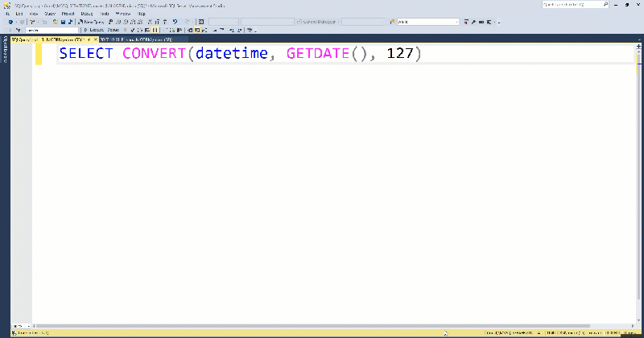This screenshot has width=644, height=338.
Task: Click the Change Connection icon left of database box
Action: (18, 30)
